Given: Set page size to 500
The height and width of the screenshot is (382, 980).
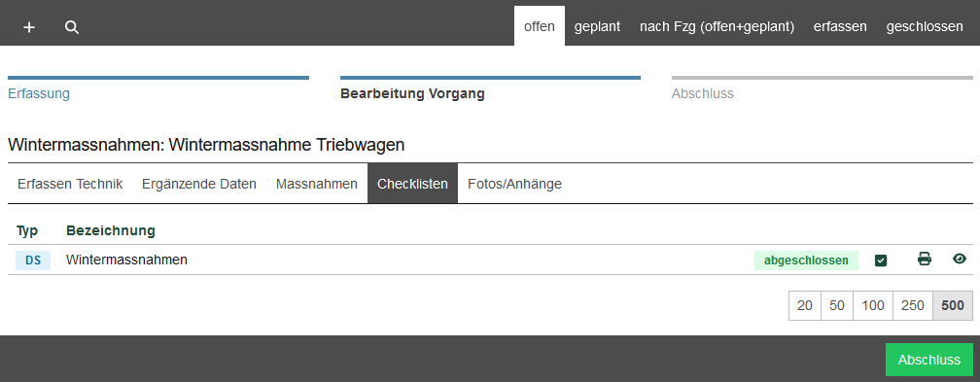Looking at the screenshot, I should pos(953,306).
